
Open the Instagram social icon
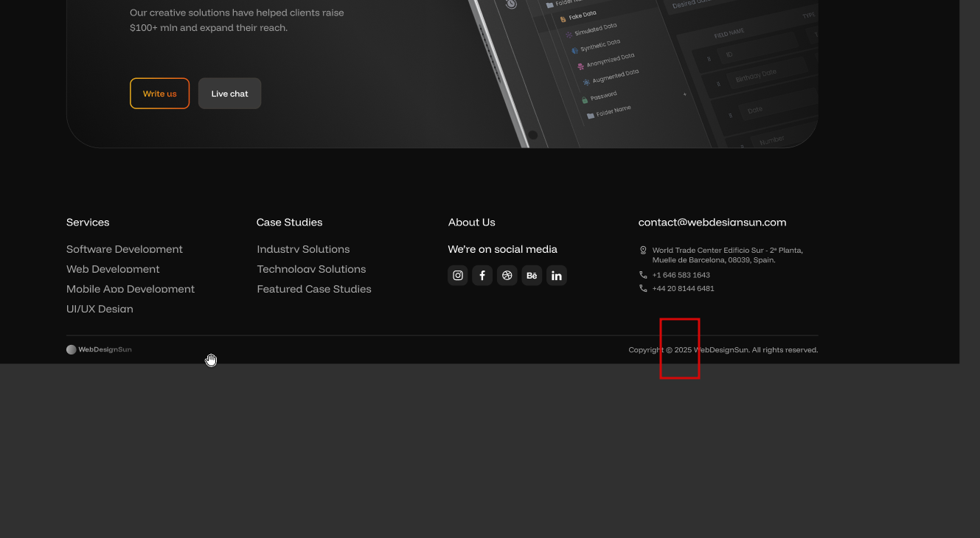tap(458, 276)
